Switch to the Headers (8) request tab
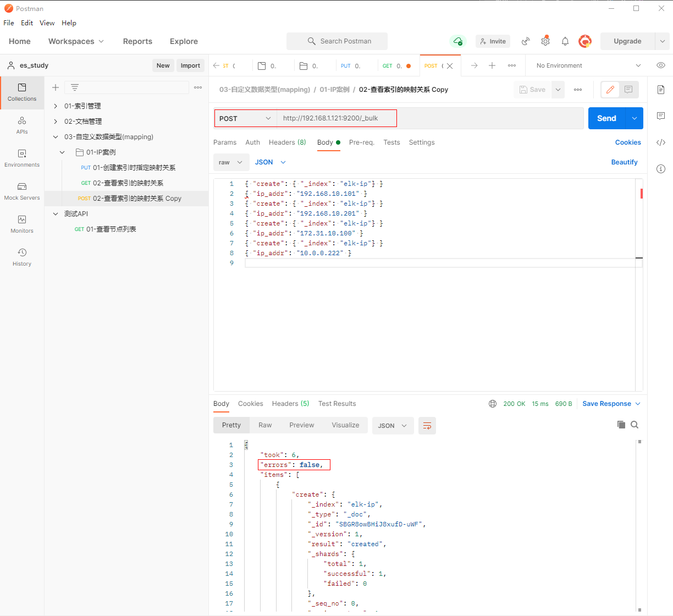The image size is (673, 616). 287,142
